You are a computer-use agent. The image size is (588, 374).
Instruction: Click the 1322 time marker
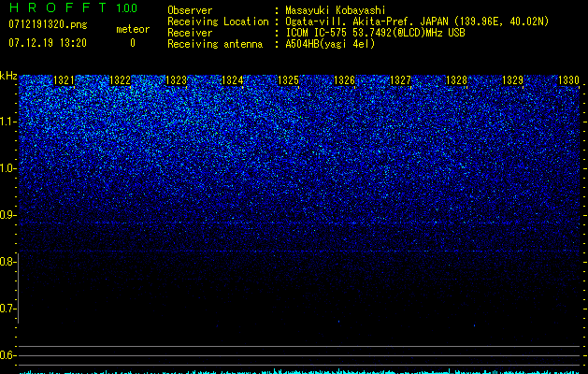(120, 80)
